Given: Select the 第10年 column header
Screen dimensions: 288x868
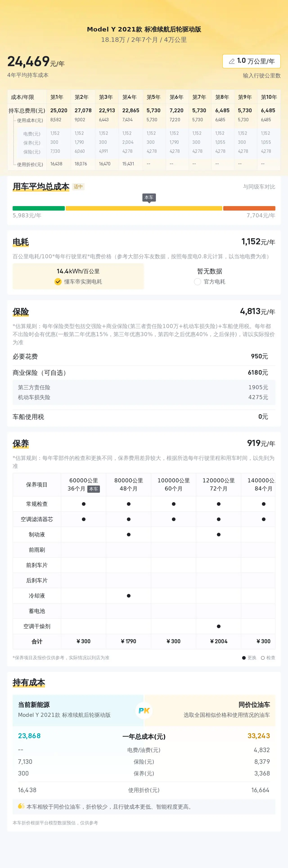Looking at the screenshot, I should point(269,97).
